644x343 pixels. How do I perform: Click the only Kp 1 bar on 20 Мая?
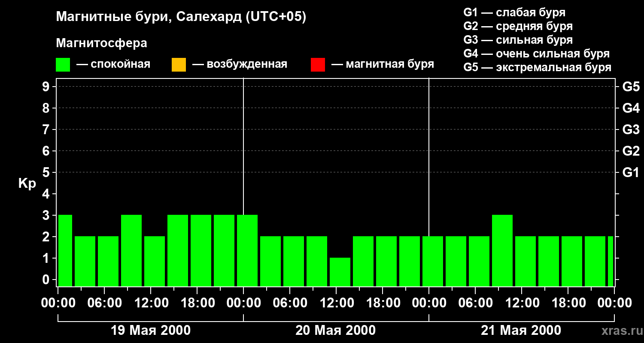coord(340,272)
